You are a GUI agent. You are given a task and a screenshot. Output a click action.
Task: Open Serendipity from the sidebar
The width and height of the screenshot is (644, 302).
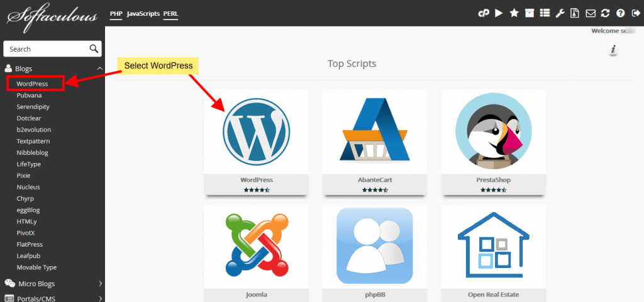click(33, 107)
